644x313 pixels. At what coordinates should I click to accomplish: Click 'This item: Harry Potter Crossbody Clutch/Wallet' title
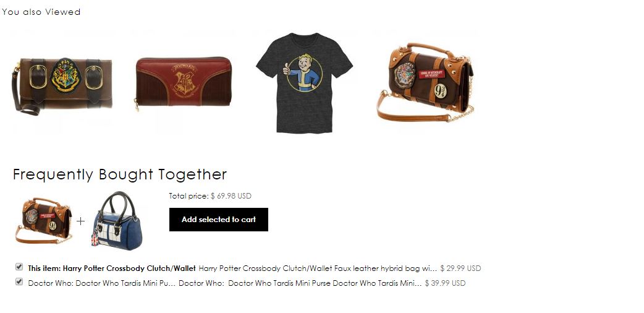pyautogui.click(x=112, y=268)
